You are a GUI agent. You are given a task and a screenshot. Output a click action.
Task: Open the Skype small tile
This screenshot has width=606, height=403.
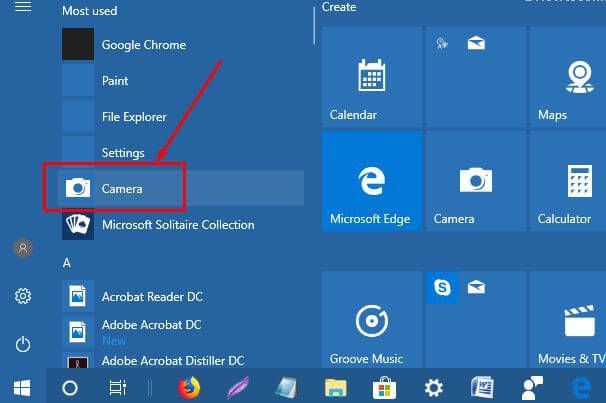(442, 287)
